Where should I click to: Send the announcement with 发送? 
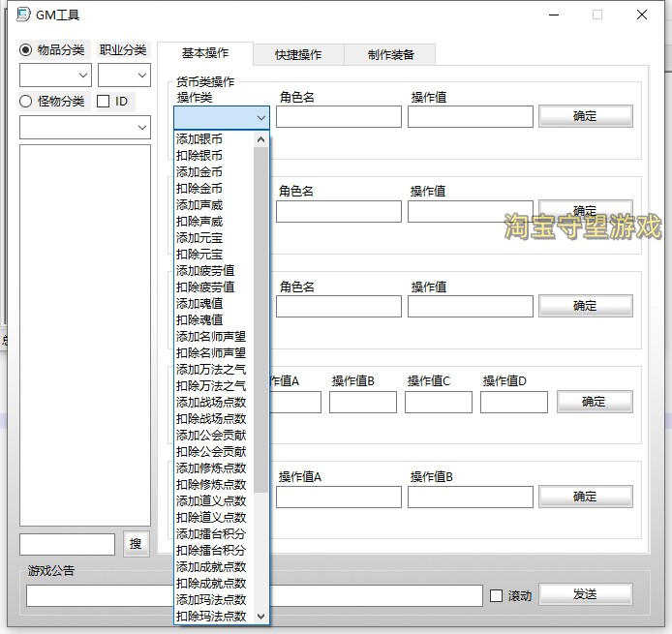[586, 594]
